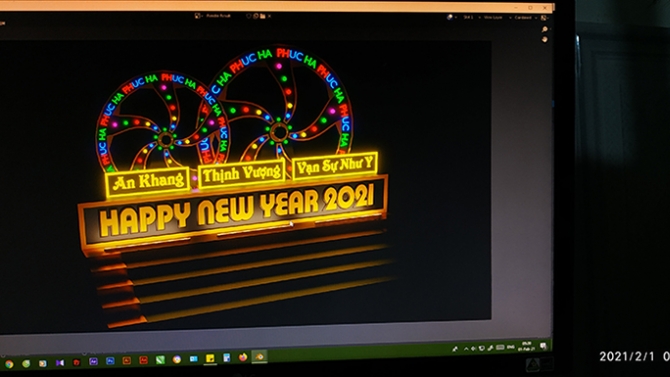Click the render sphere icon in header
This screenshot has width=670, height=377.
pos(450,18)
